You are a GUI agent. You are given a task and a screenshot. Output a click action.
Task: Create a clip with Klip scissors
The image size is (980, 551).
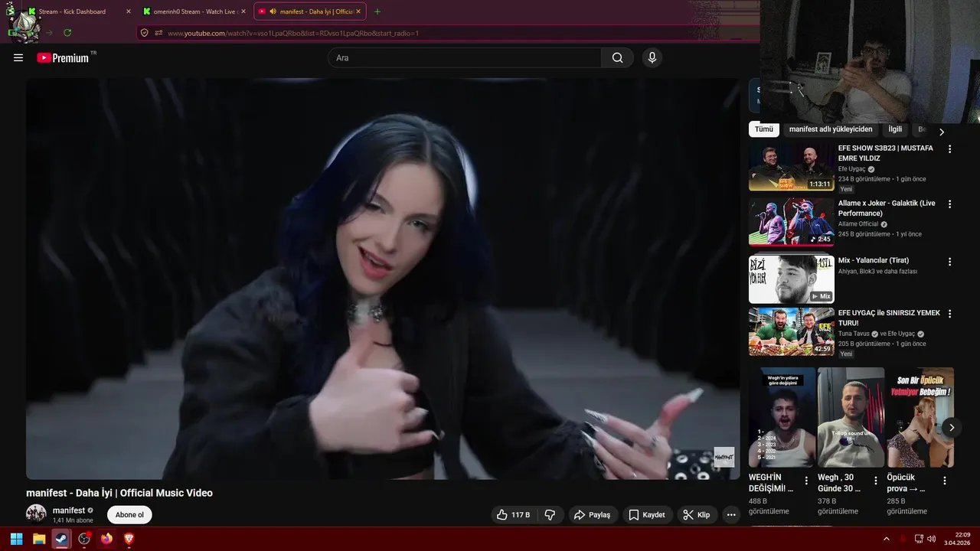697,515
